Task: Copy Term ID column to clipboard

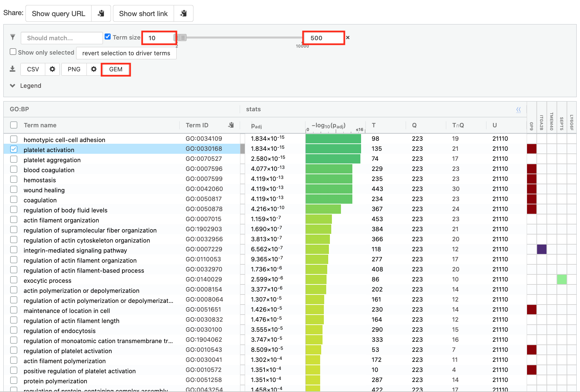Action: coord(231,125)
